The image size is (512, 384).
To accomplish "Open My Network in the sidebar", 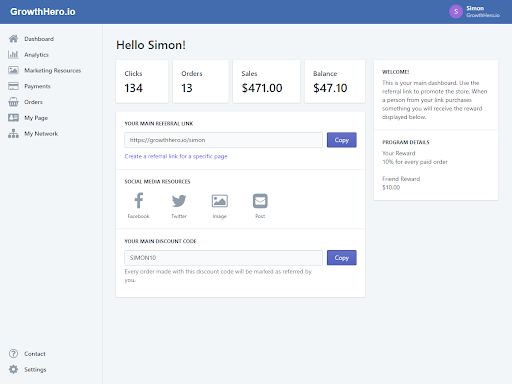I will click(x=41, y=134).
